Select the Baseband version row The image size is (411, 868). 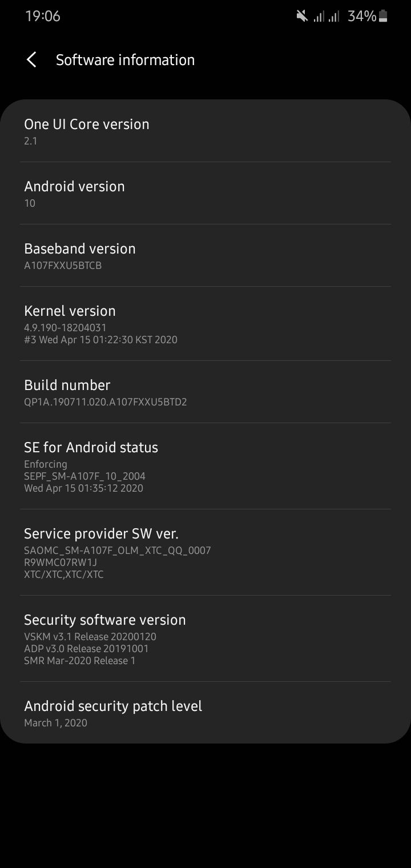click(205, 256)
